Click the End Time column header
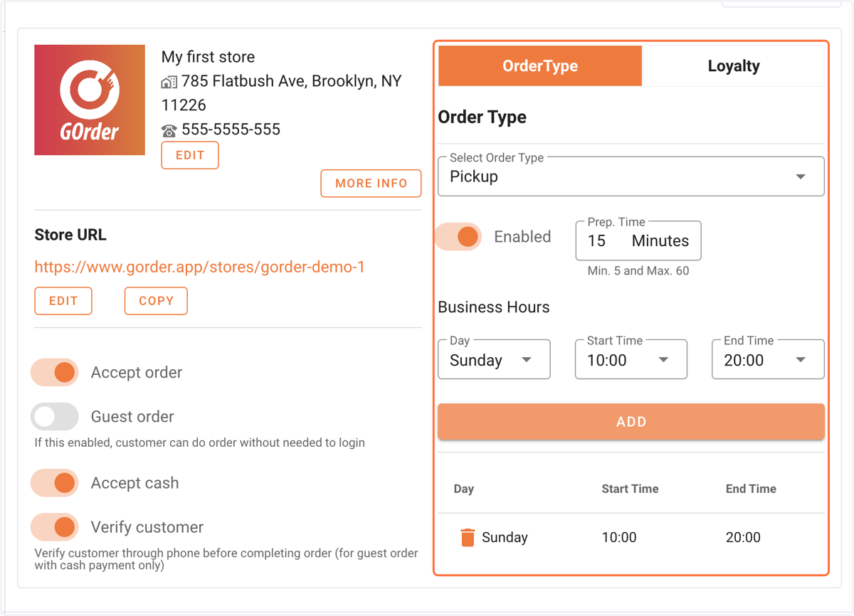This screenshot has width=854, height=616. coord(751,489)
